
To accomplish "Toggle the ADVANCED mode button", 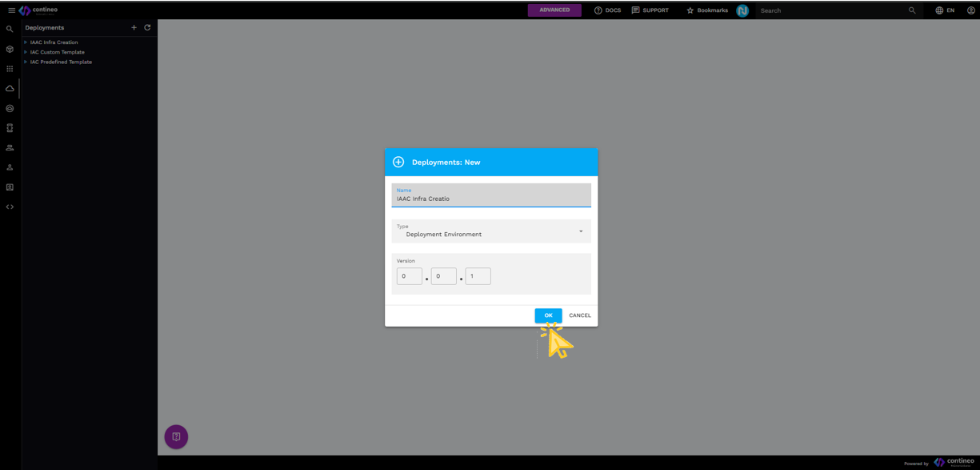I will pyautogui.click(x=554, y=10).
